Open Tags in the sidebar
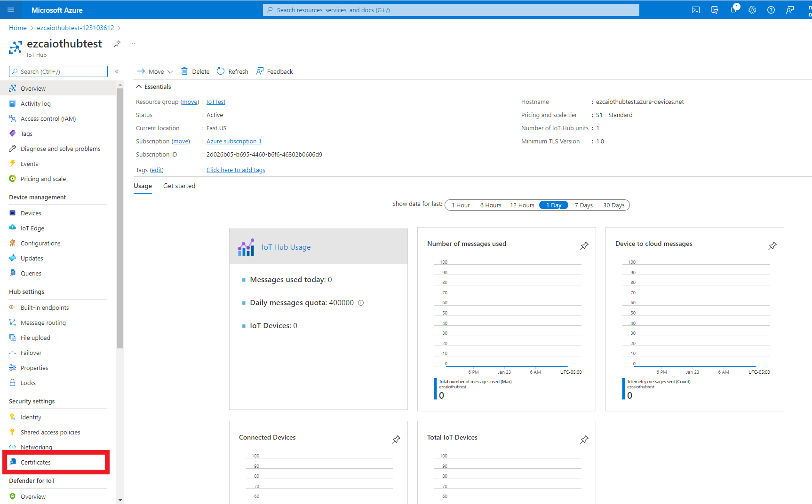This screenshot has width=812, height=504. pyautogui.click(x=26, y=134)
